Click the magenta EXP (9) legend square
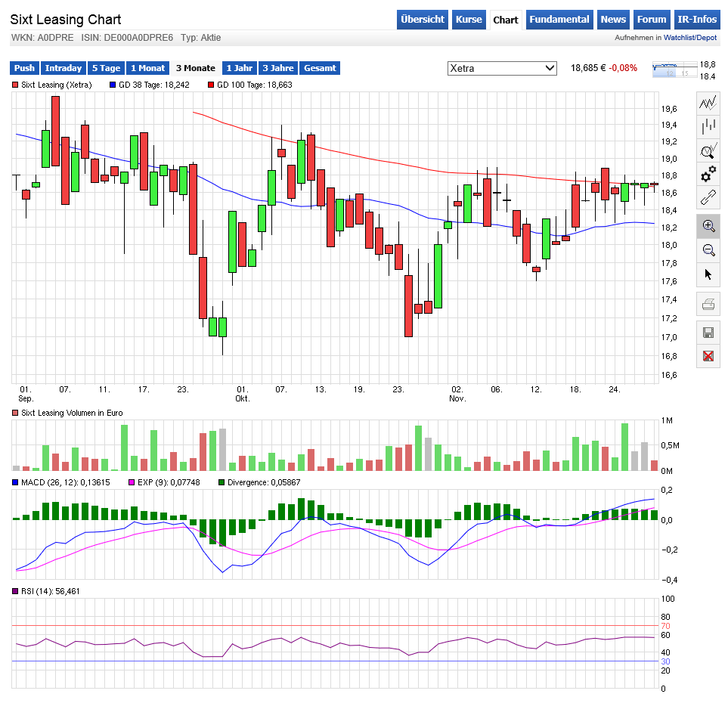This screenshot has width=728, height=703. pos(132,483)
